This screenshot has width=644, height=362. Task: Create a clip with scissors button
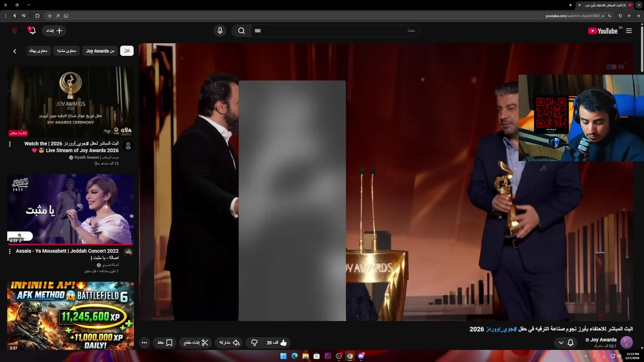pyautogui.click(x=196, y=342)
